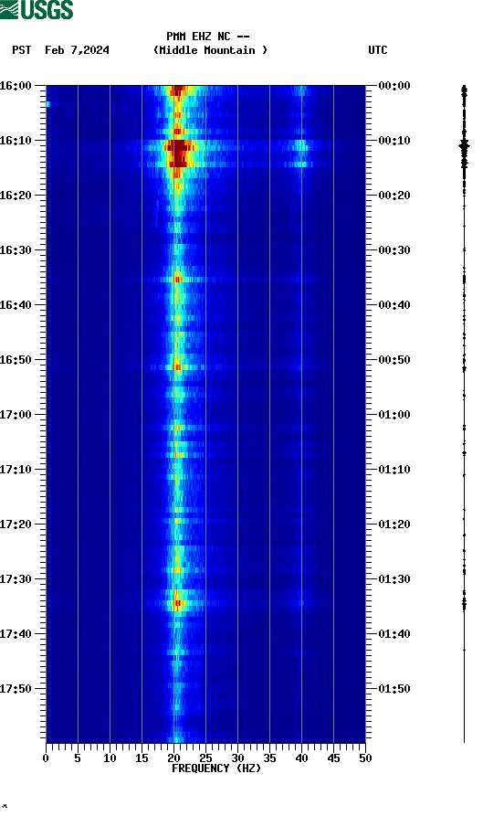The image size is (504, 816).
Task: Click the 5 Hz frequency axis label
Action: pos(78,758)
